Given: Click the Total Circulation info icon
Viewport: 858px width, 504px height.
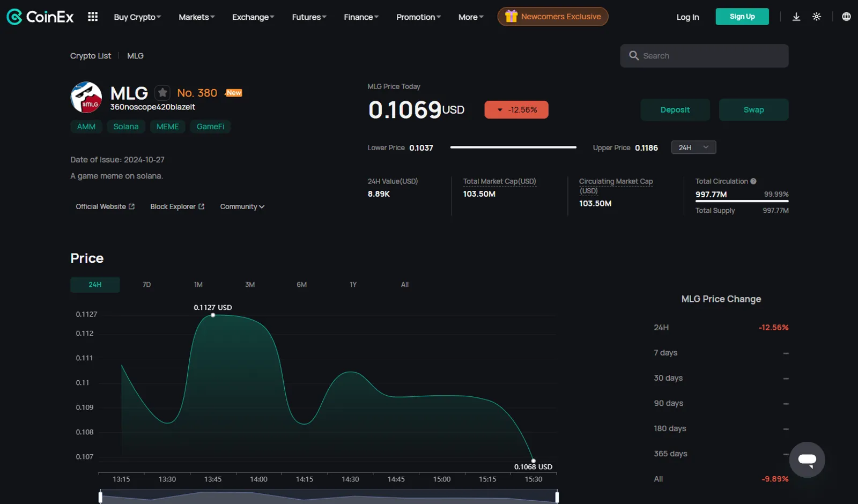Looking at the screenshot, I should pyautogui.click(x=753, y=181).
